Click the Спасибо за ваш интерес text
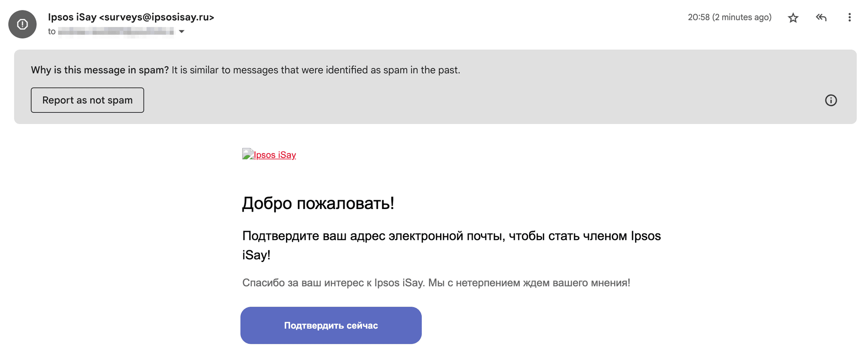Image resolution: width=868 pixels, height=359 pixels. pos(436,283)
